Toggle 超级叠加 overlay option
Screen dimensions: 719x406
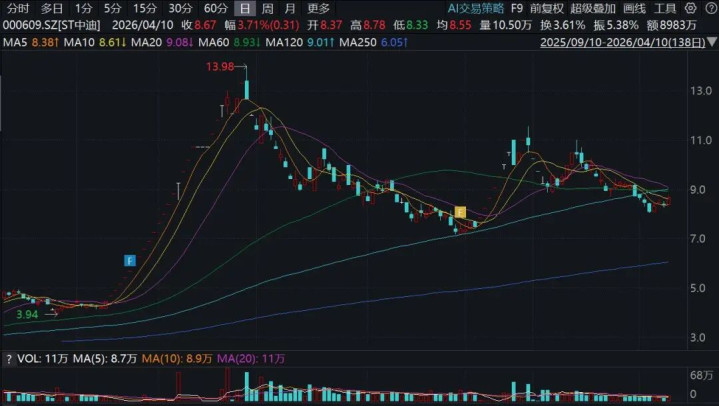point(593,8)
